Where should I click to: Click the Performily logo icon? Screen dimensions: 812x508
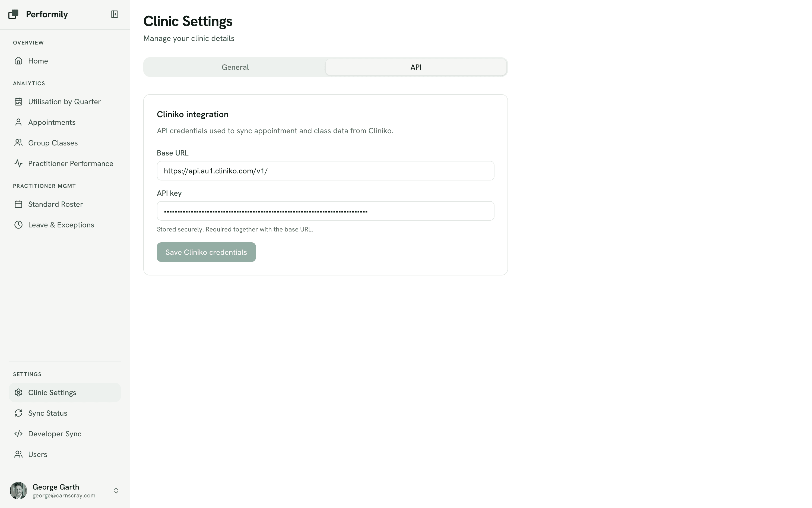coord(13,14)
